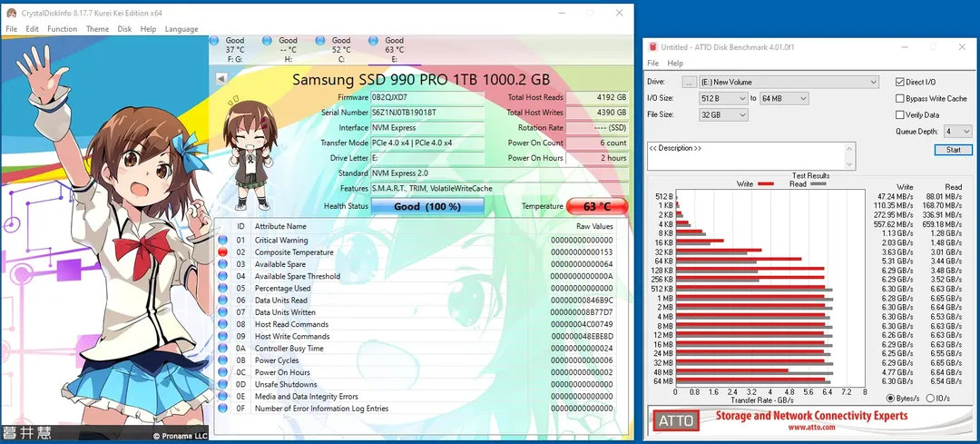Enable Bypass Write Cache checkbox

pyautogui.click(x=900, y=98)
